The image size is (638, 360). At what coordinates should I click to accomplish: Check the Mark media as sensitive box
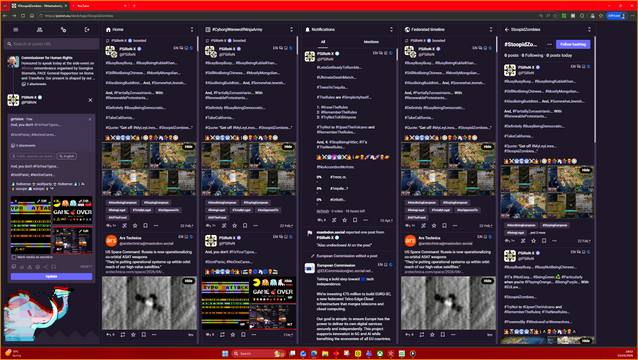pos(14,257)
